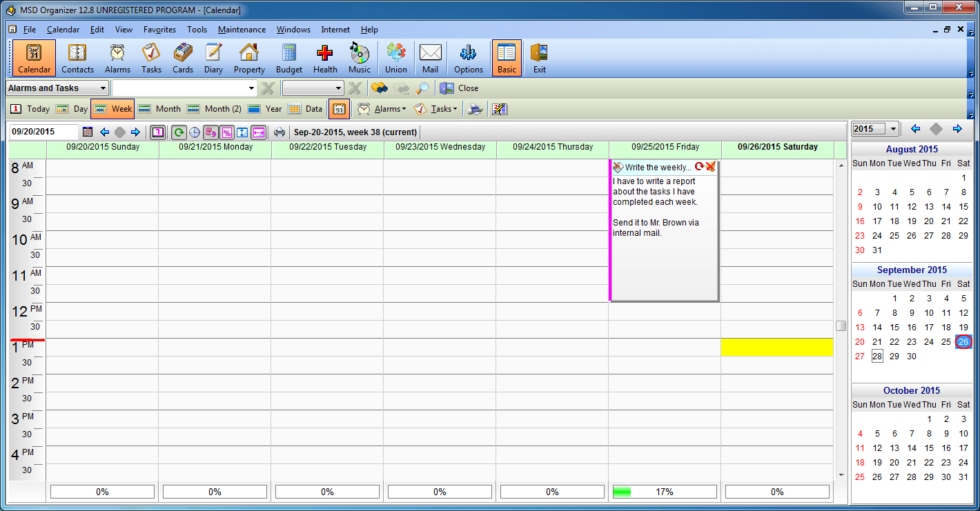Toggle the clock display button
Image resolution: width=980 pixels, height=511 pixels.
tap(195, 132)
